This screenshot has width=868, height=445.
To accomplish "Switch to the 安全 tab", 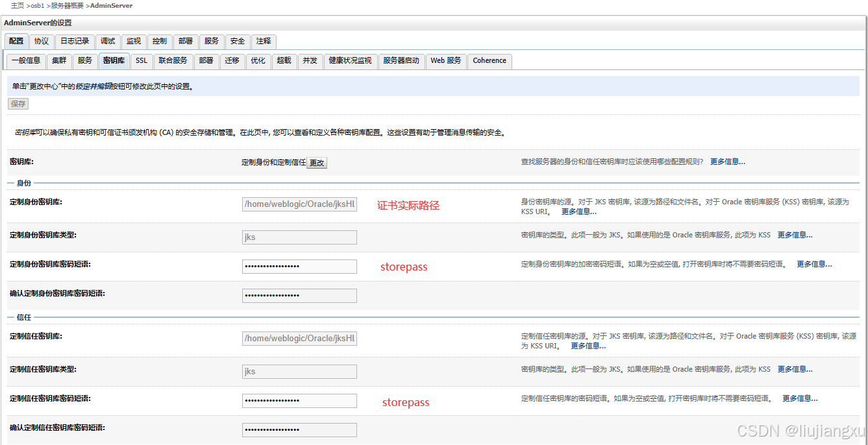I will tap(238, 41).
